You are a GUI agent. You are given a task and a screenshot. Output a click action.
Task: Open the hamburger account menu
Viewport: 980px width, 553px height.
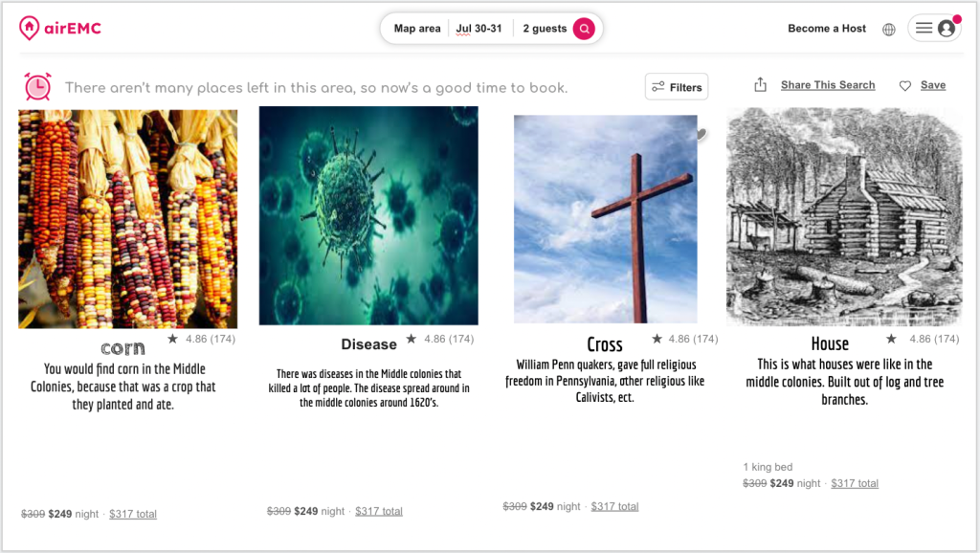pyautogui.click(x=924, y=29)
